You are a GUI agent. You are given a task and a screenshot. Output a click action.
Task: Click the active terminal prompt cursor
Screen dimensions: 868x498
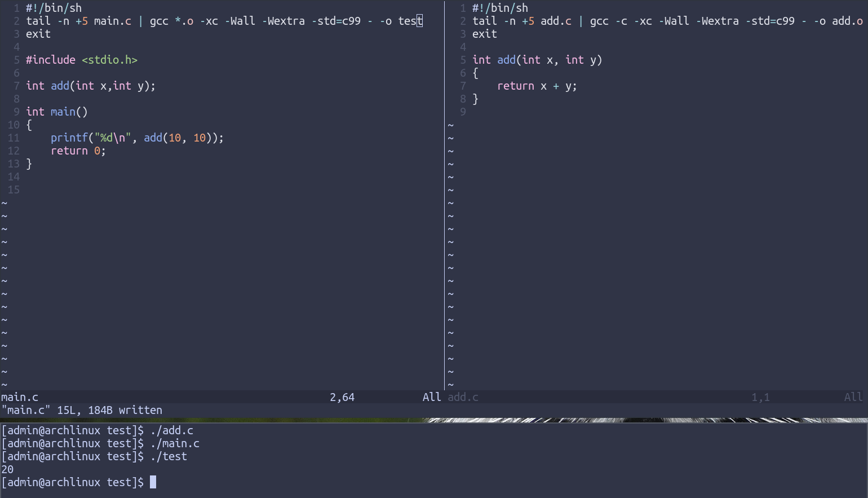(153, 482)
